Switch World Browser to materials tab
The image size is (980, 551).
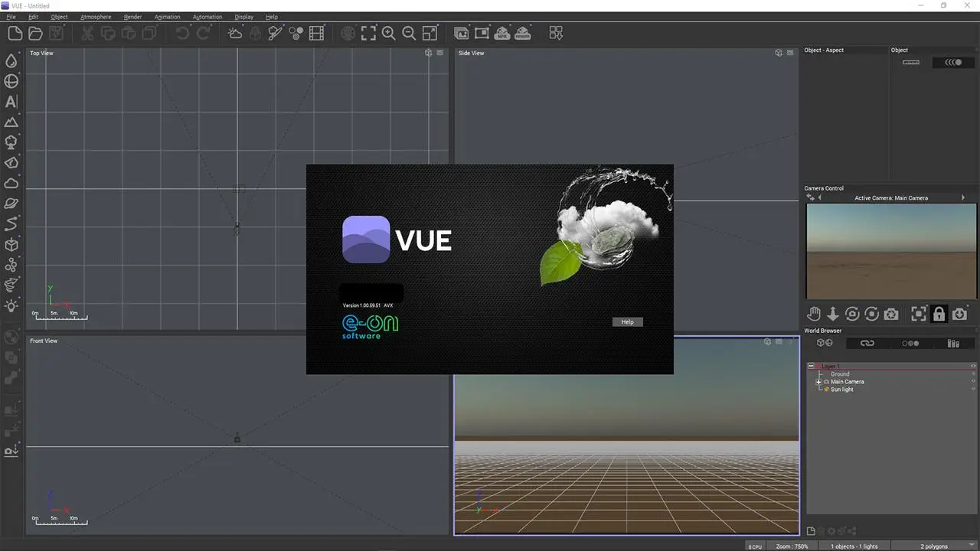[x=910, y=343]
